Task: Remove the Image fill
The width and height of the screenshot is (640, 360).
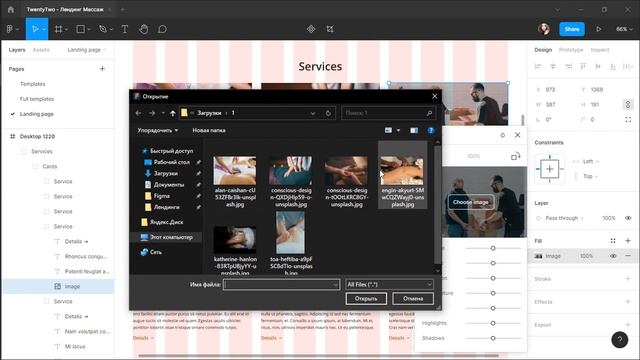Action: pos(628,256)
